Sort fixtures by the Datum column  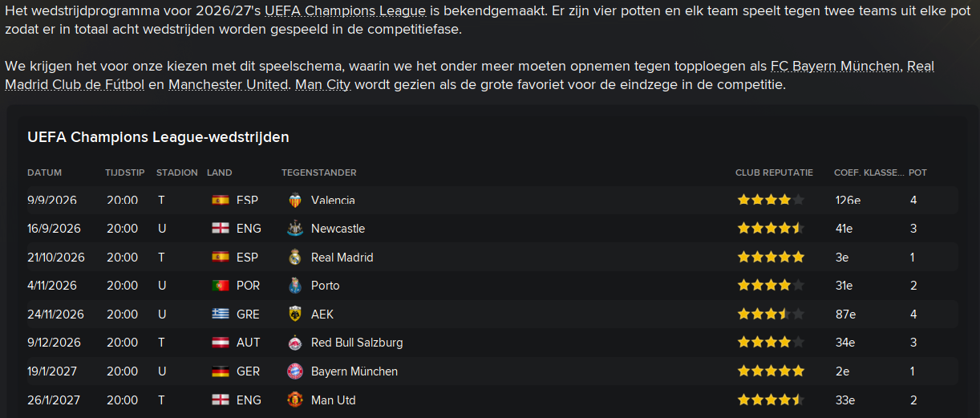click(44, 172)
